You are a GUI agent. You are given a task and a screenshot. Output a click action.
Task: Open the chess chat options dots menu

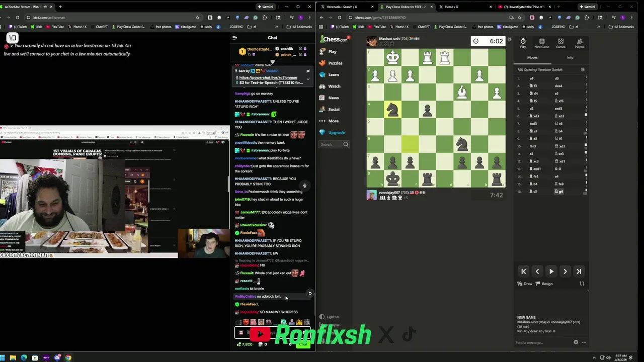[584, 342]
